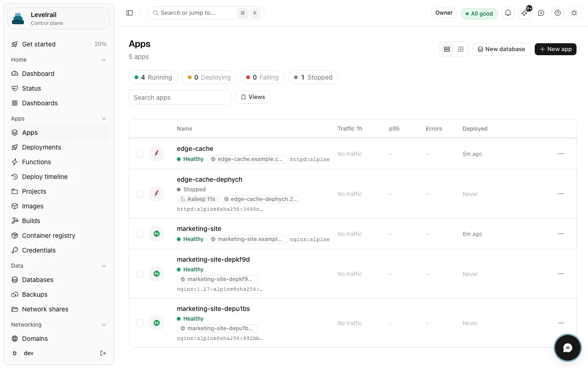Image resolution: width=588 pixels, height=368 pixels.
Task: Click Get started 20% progress item
Action: point(59,44)
